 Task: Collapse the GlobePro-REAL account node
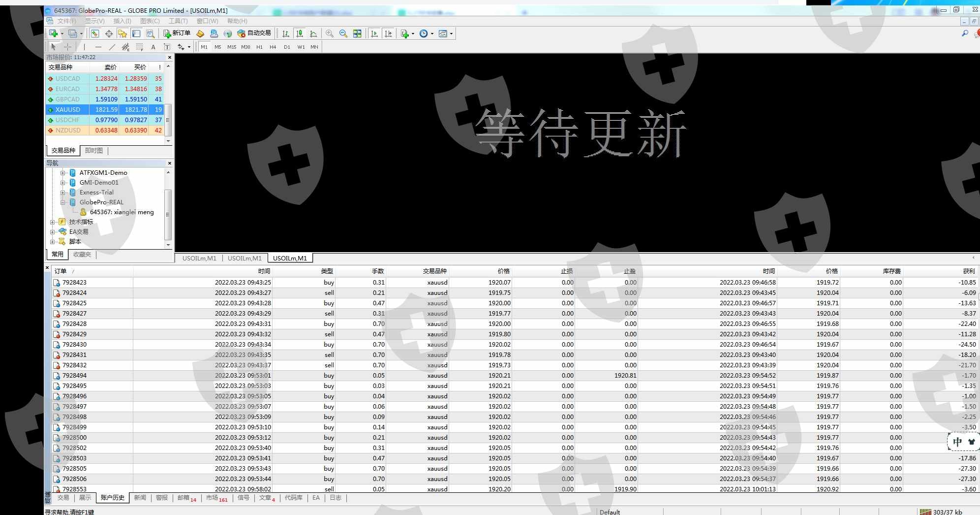point(63,202)
